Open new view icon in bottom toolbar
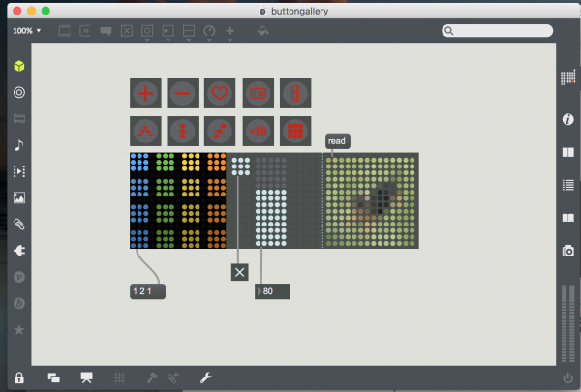This screenshot has height=392, width=581. 53,377
